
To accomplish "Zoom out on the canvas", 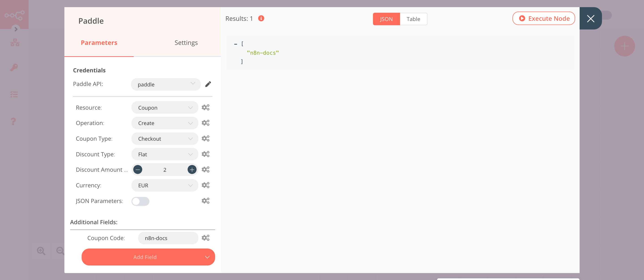I will (x=60, y=251).
